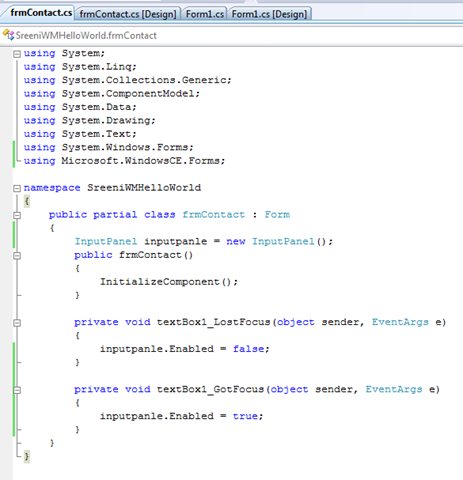This screenshot has width=463, height=480.
Task: Click the EventArgs type in LostFocus signature
Action: pos(400,322)
